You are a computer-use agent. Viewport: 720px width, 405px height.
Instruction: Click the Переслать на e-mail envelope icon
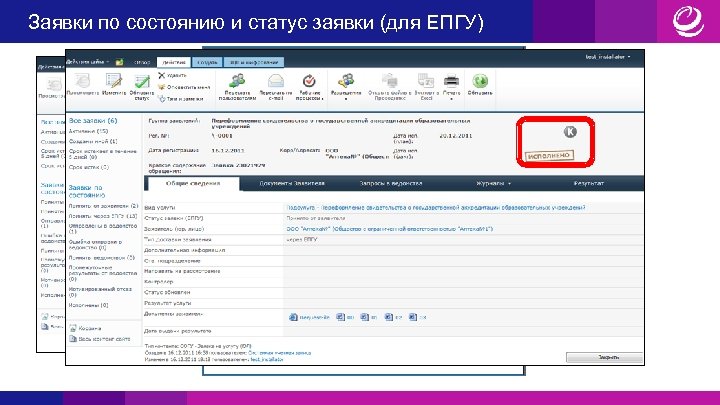(276, 81)
